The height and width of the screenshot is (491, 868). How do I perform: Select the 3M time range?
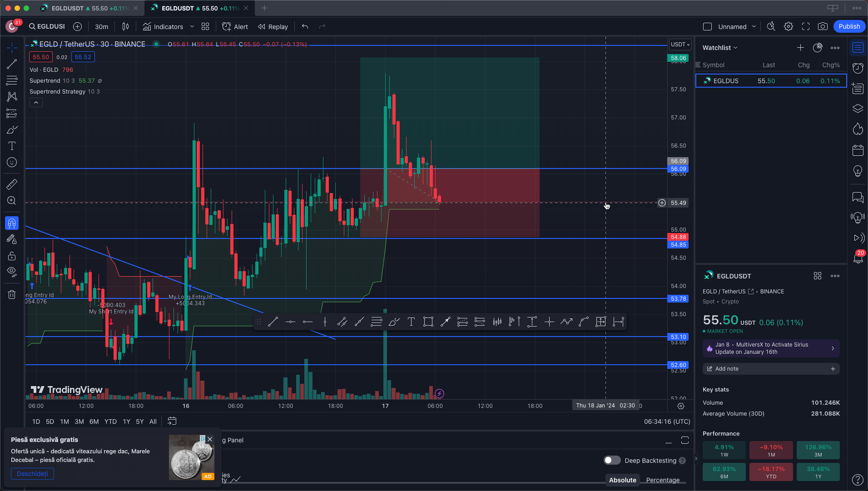click(x=79, y=422)
